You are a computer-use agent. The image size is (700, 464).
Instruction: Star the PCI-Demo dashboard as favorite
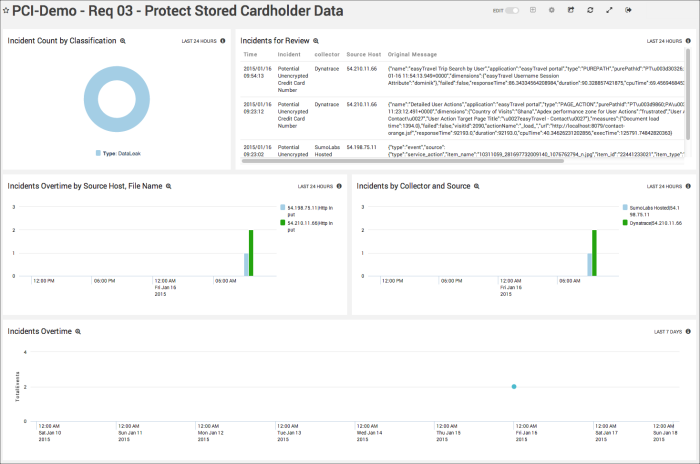tap(6, 10)
